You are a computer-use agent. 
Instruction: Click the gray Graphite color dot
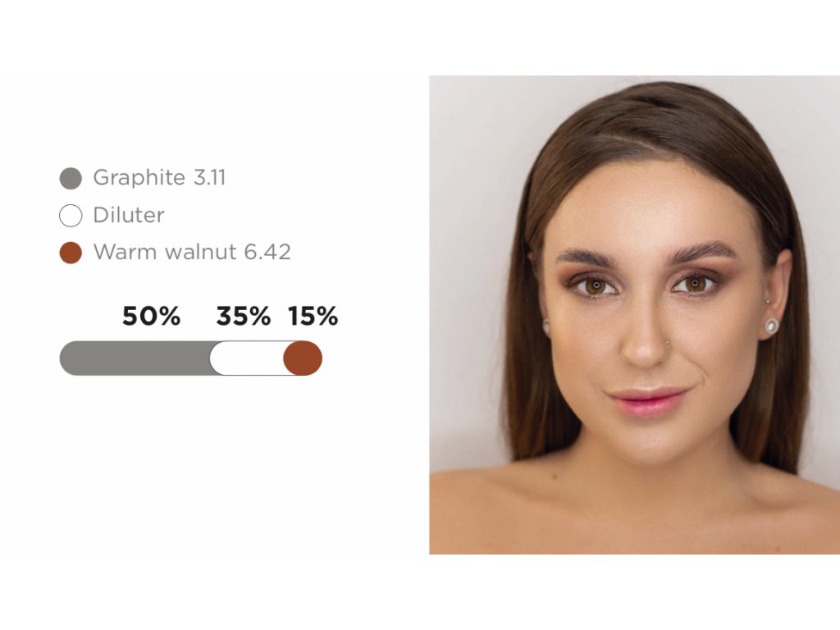pos(71,178)
